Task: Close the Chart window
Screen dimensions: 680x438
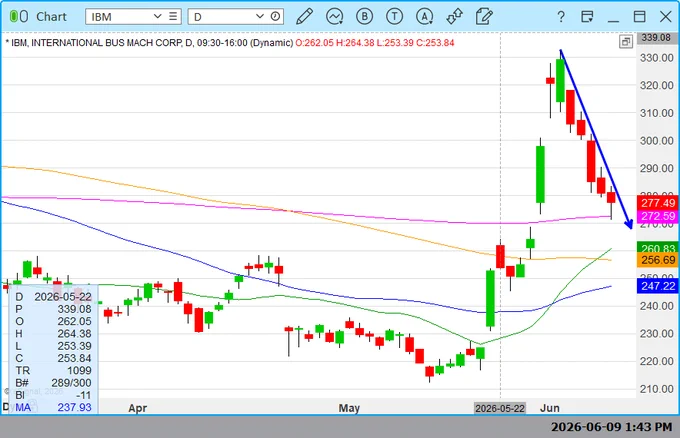Action: coord(666,16)
